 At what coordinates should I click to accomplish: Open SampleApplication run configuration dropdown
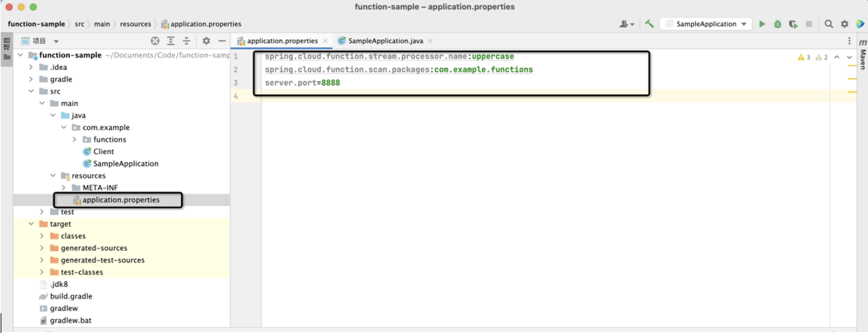click(x=706, y=24)
